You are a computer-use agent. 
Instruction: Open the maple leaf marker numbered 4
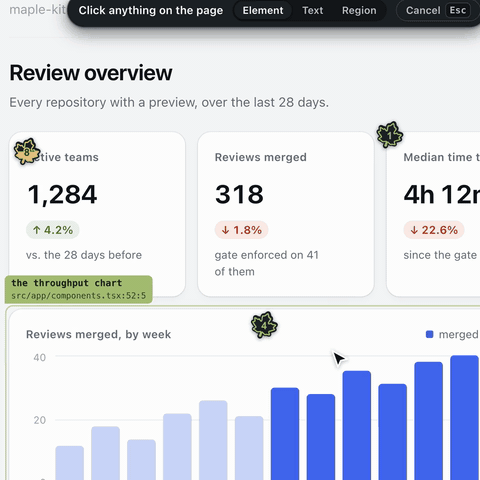(x=264, y=325)
